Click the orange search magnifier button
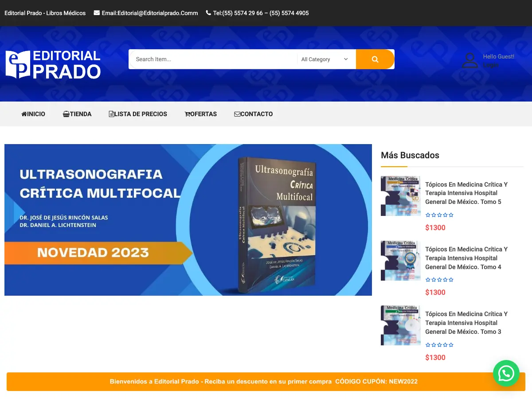This screenshot has width=532, height=399. tap(375, 59)
